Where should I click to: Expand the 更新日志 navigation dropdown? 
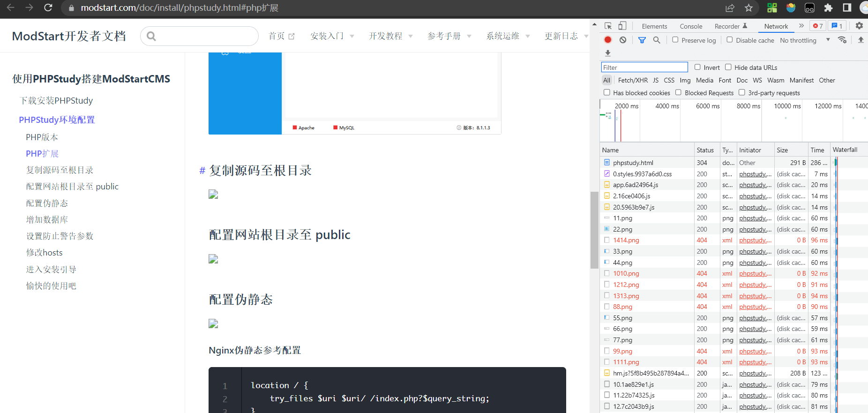(x=566, y=36)
